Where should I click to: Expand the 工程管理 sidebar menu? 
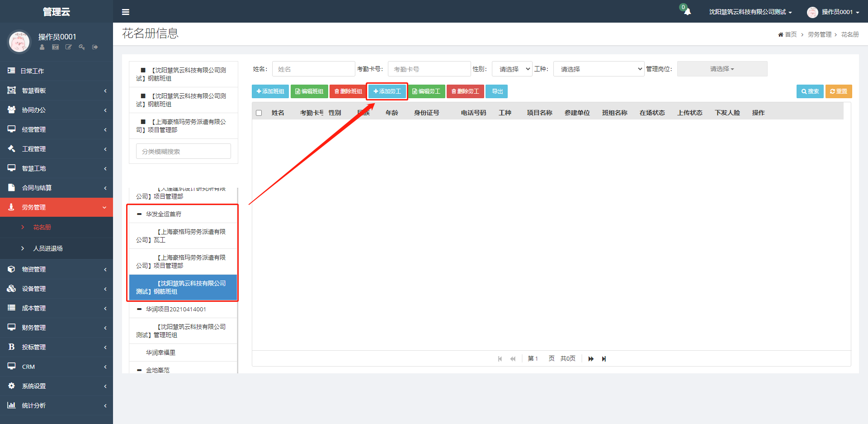56,149
